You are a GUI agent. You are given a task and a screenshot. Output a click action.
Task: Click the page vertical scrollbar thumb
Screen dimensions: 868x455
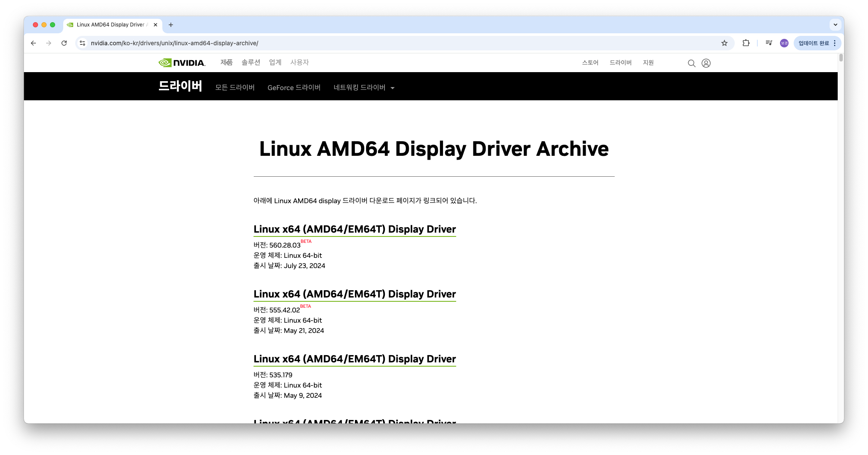point(841,58)
